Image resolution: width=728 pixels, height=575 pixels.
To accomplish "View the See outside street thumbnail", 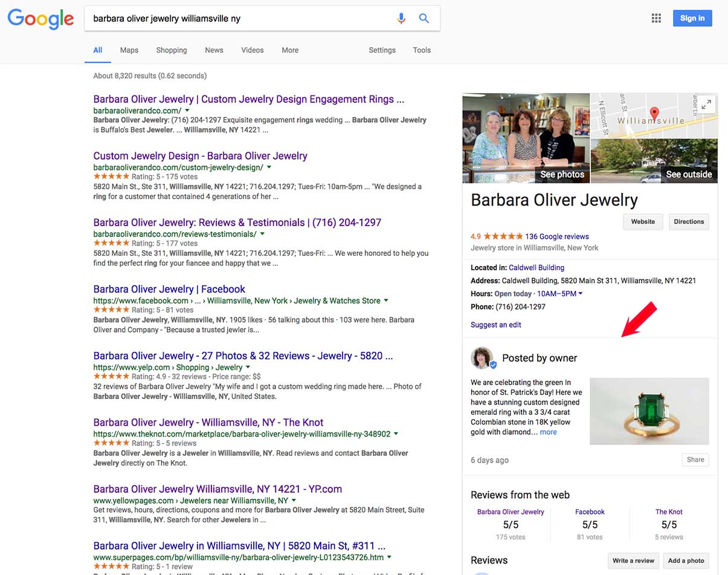I will pyautogui.click(x=654, y=161).
